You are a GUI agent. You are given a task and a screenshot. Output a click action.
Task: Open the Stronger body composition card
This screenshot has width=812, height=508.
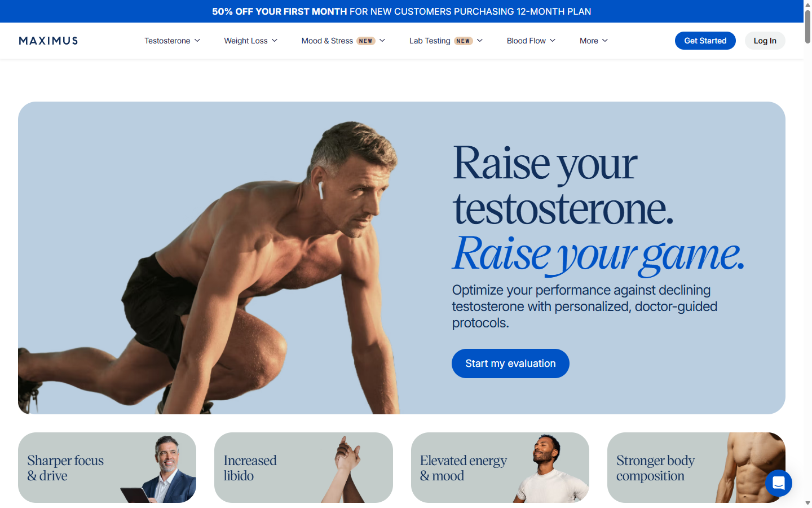coord(696,467)
